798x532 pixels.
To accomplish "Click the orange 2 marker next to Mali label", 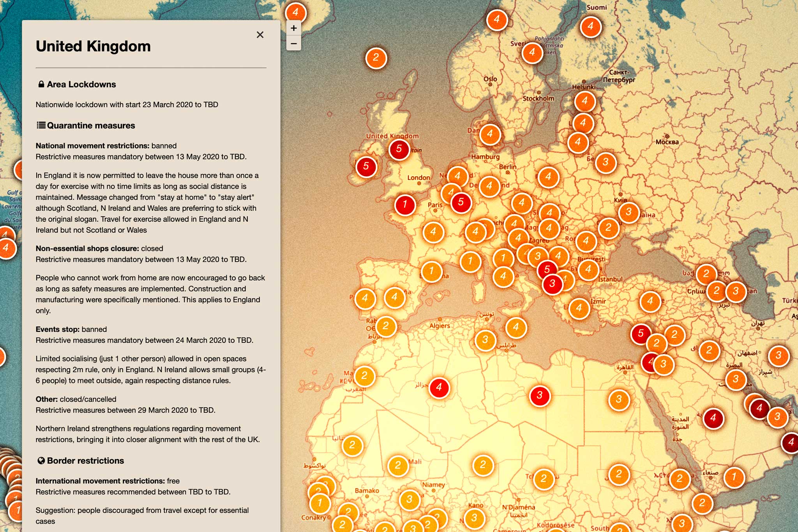I will tap(398, 465).
